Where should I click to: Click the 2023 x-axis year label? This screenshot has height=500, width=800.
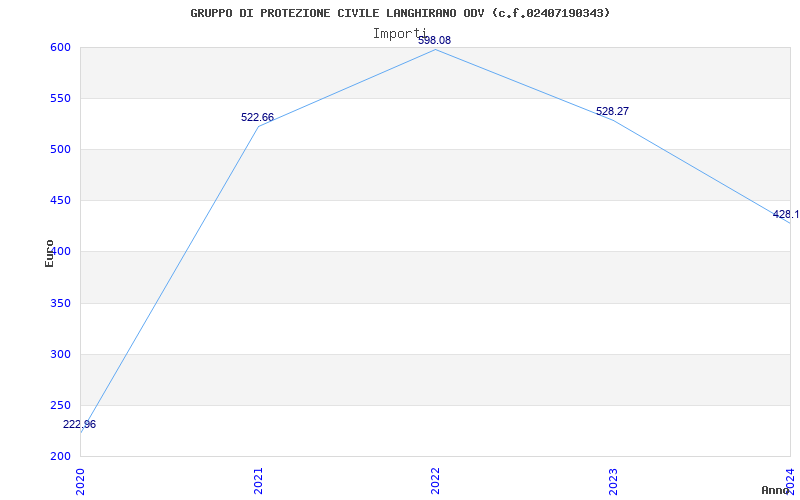(613, 481)
